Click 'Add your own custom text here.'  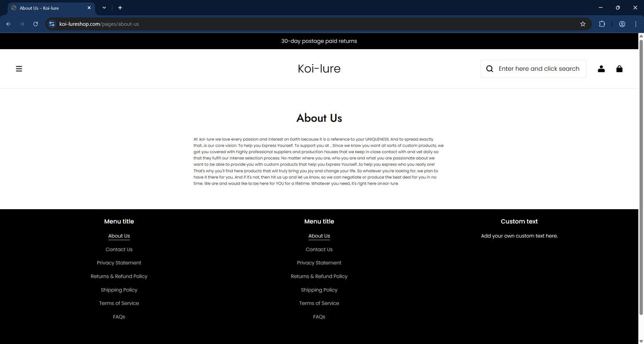519,236
